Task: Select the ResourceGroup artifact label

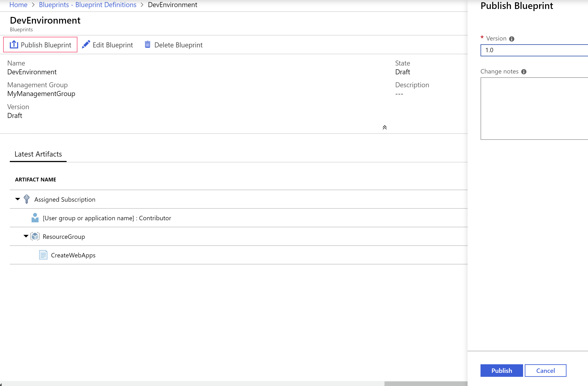Action: pyautogui.click(x=64, y=237)
